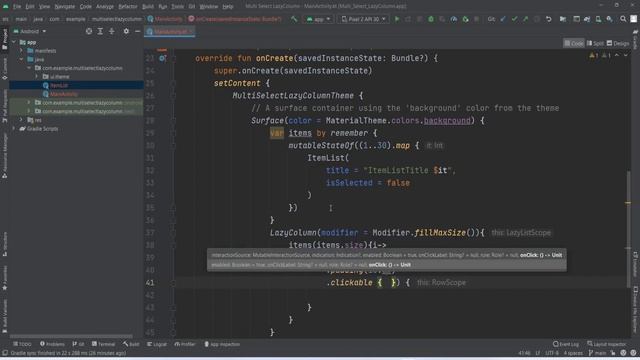The width and height of the screenshot is (640, 360).
Task: Open the Terminal tool window
Action: click(103, 344)
